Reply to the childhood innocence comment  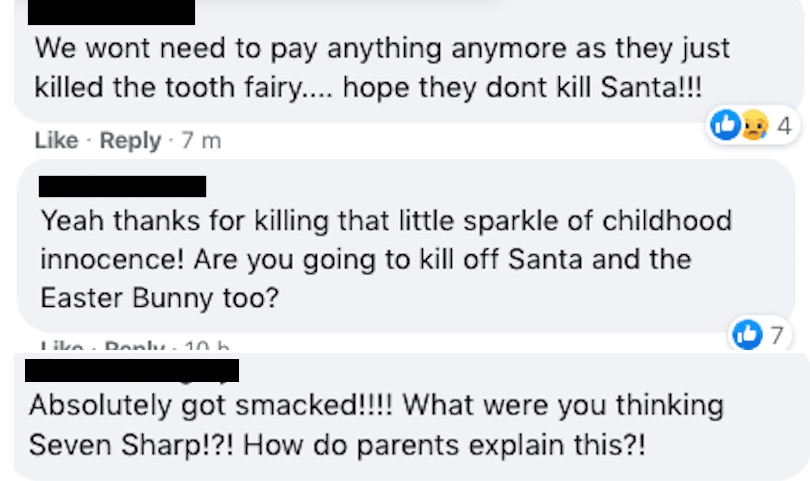coord(134,347)
